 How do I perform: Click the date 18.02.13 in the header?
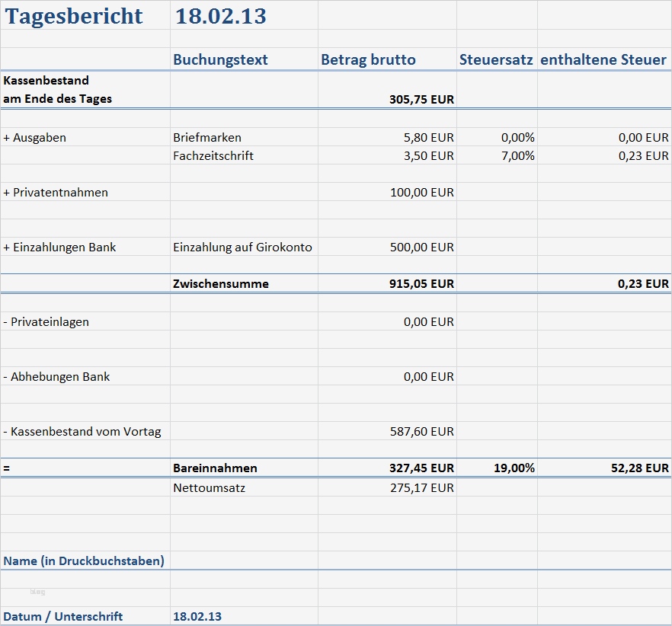(220, 15)
